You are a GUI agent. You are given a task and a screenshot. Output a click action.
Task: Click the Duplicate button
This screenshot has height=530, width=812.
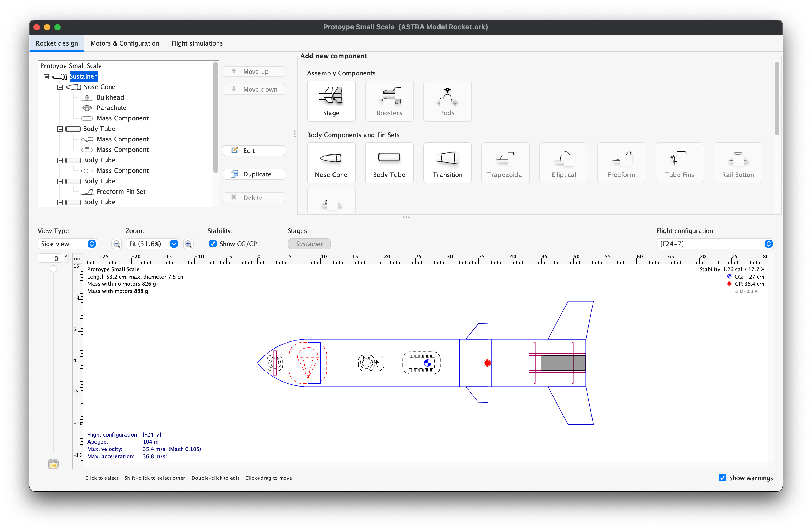pyautogui.click(x=254, y=174)
